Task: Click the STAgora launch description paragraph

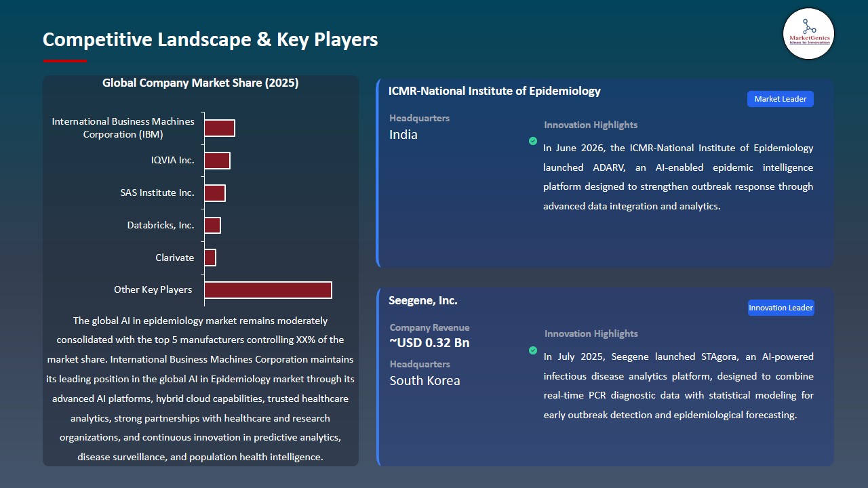Action: [x=679, y=386]
